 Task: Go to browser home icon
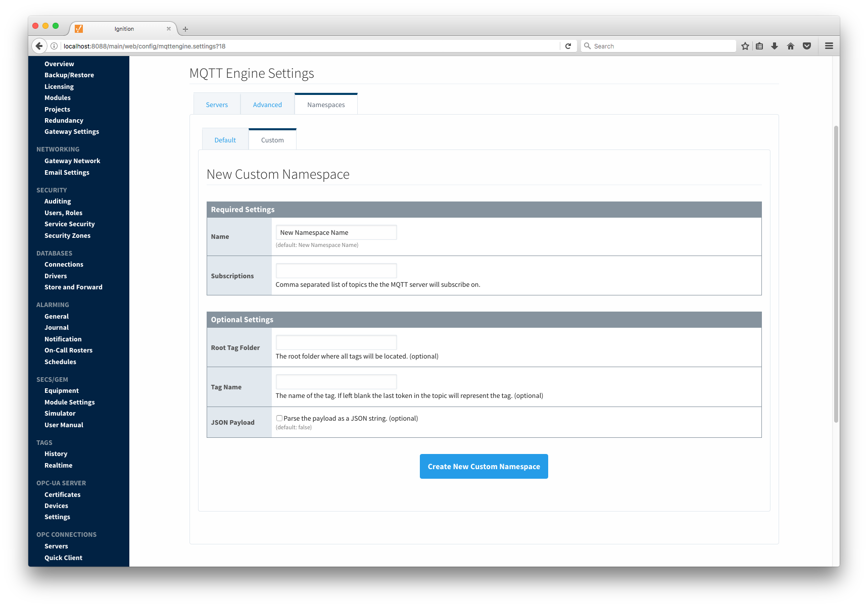pyautogui.click(x=791, y=46)
